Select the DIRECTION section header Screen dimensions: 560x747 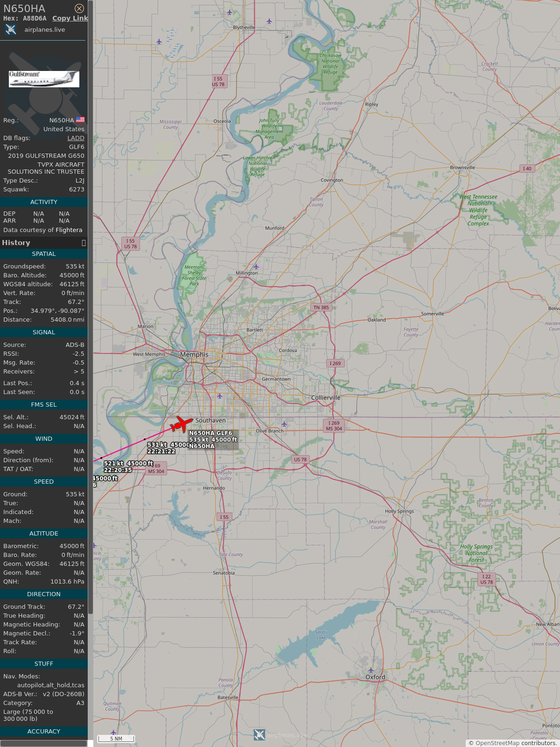click(x=44, y=594)
